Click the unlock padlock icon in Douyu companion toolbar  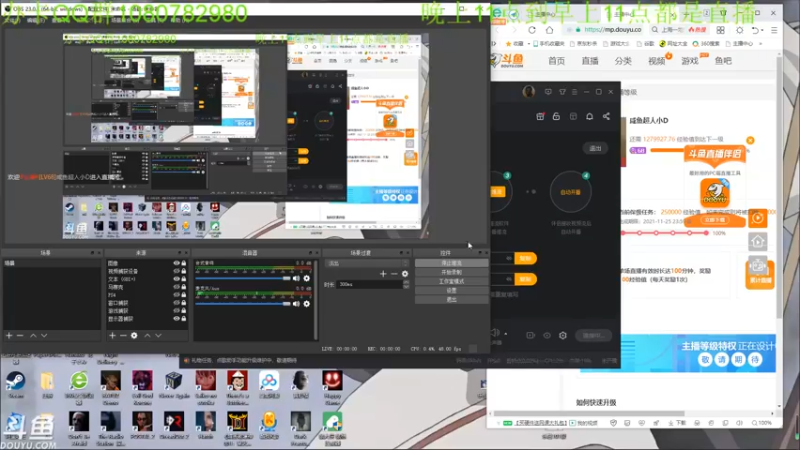[x=556, y=116]
